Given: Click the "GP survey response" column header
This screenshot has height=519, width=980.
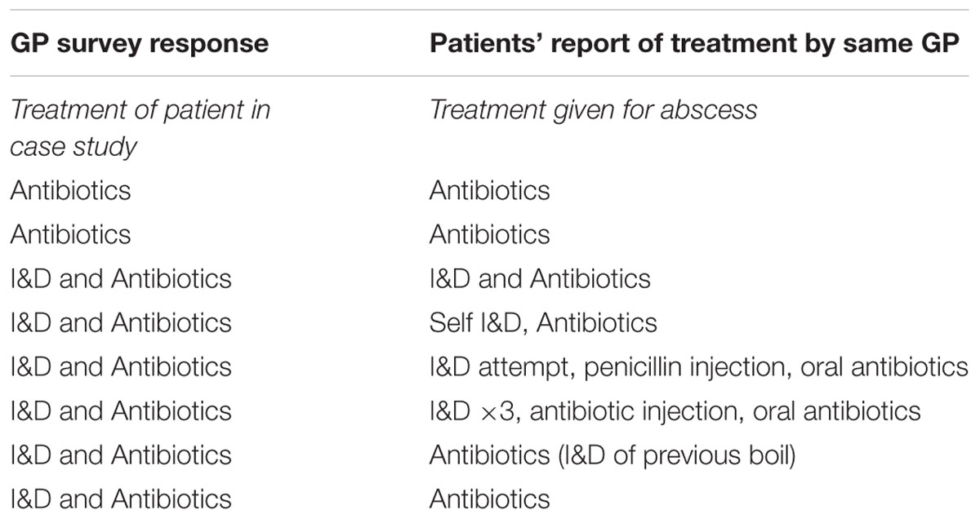Looking at the screenshot, I should (x=139, y=43).
